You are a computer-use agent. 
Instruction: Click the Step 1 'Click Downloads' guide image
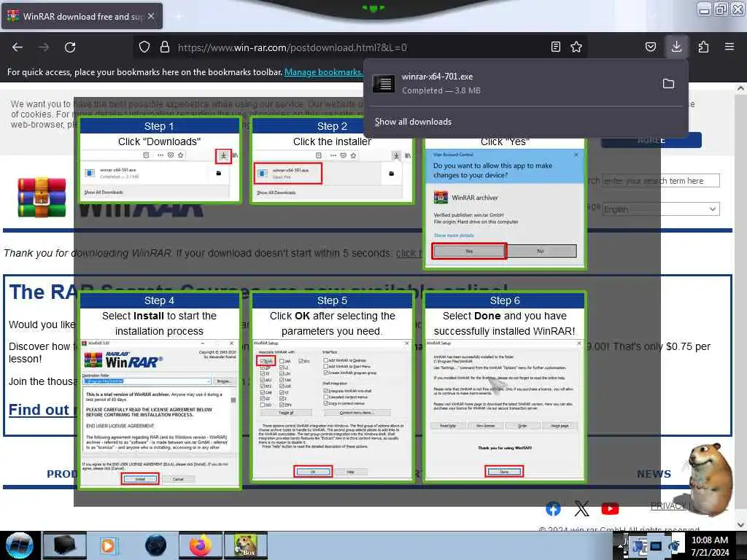[x=160, y=160]
